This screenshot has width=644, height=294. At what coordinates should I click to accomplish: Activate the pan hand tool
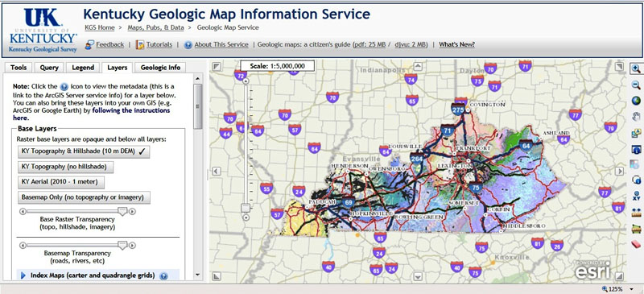pyautogui.click(x=636, y=116)
